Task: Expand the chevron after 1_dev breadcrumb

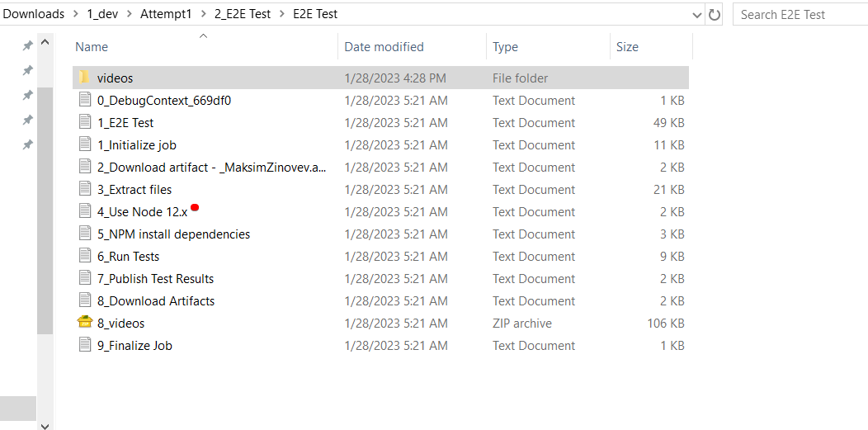Action: [128, 14]
